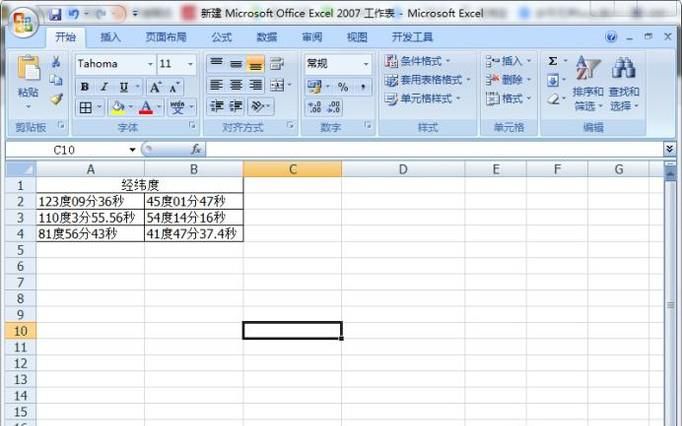Viewport: 682px width, 426px height.
Task: Open the 字体 font dialog launcher
Action: (x=192, y=125)
